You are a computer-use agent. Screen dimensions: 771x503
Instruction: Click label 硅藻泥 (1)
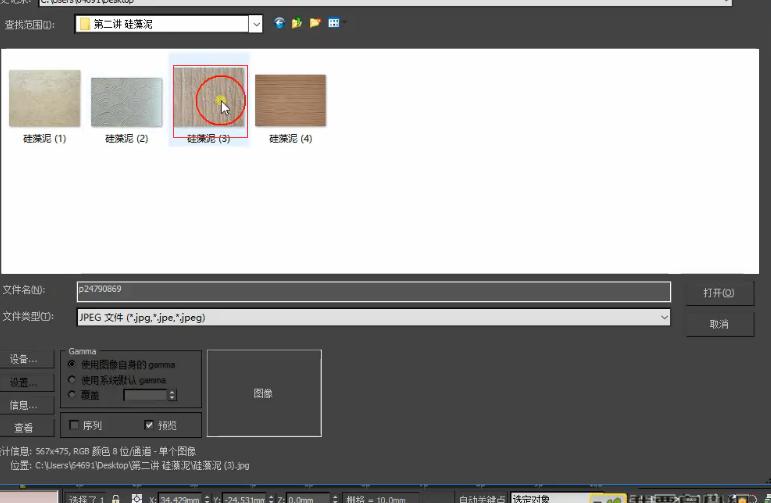coord(45,139)
